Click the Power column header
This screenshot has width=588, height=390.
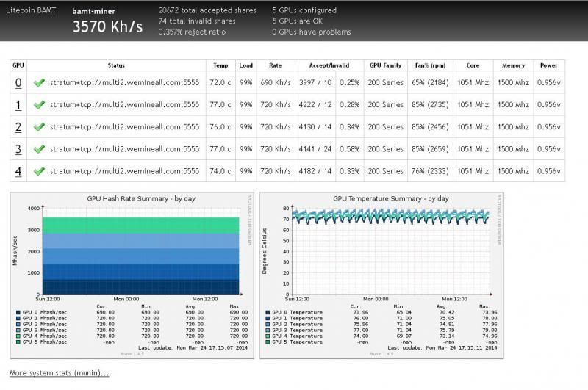click(x=549, y=65)
